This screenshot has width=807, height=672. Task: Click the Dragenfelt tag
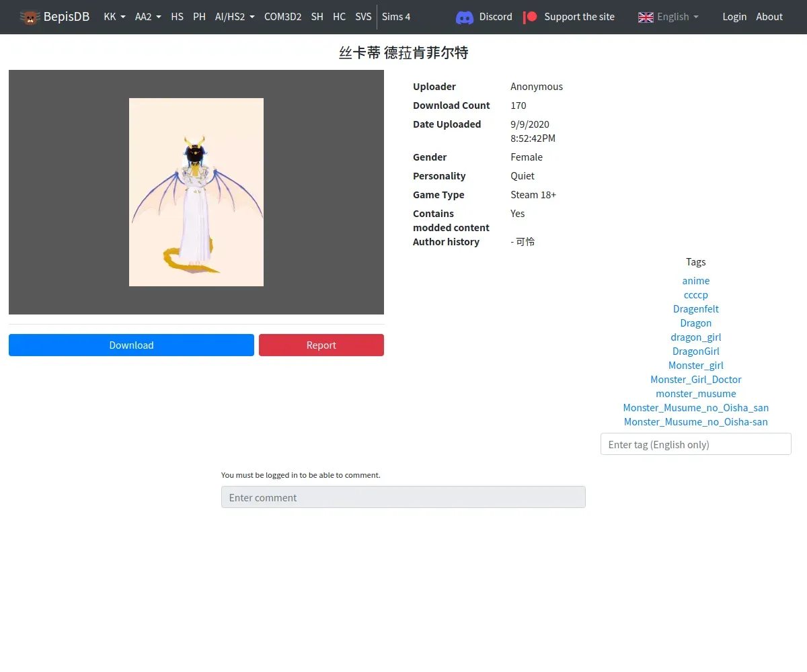point(696,309)
